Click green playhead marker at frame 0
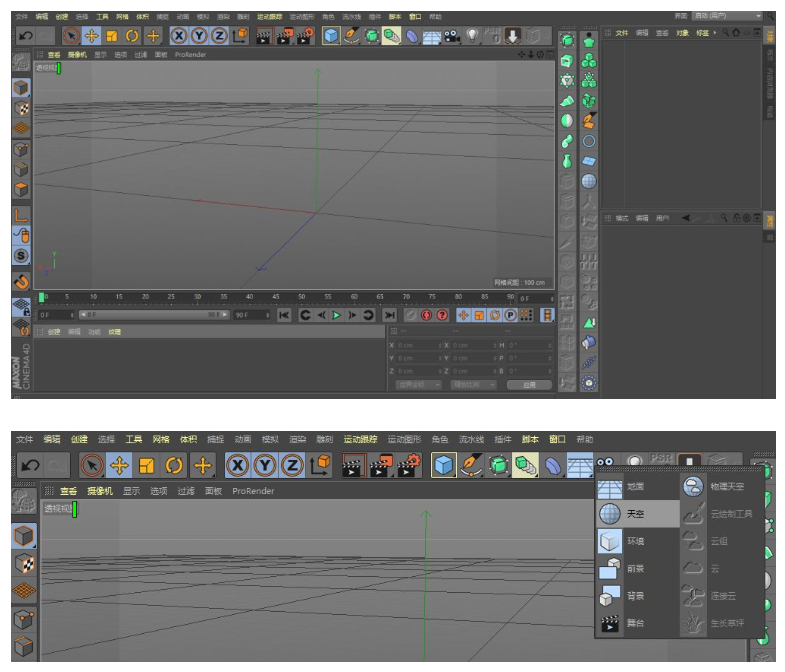The height and width of the screenshot is (672, 785). tap(42, 297)
